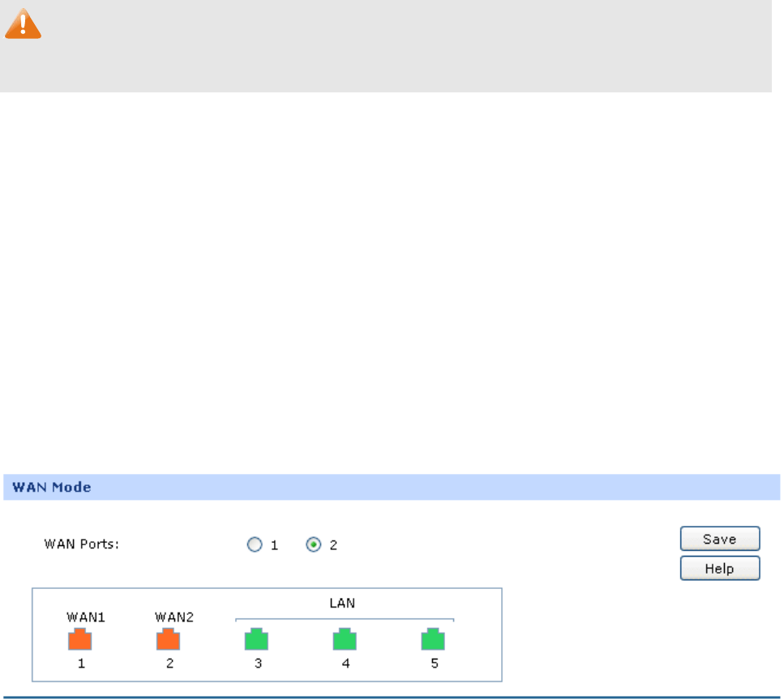Click the green LAN port 4 icon
Viewport: 784px width, 700px height.
click(x=345, y=639)
